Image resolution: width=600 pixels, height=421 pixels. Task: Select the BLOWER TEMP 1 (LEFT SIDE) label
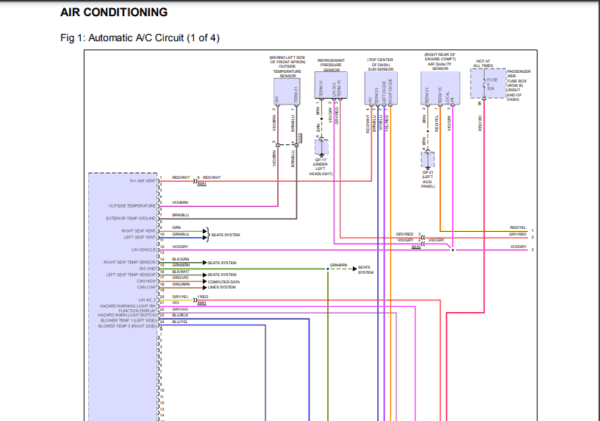[x=129, y=320]
